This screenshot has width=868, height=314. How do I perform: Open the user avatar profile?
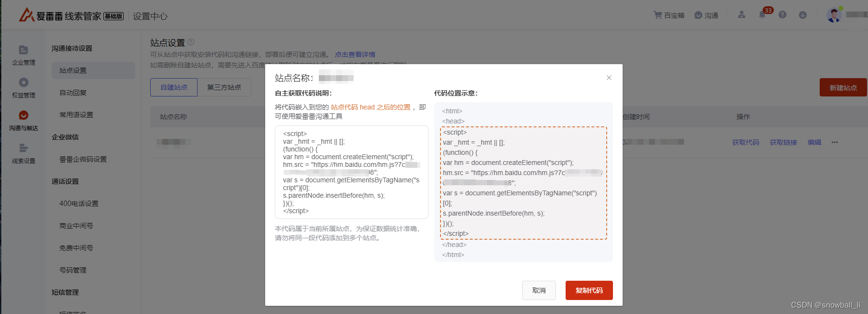point(834,15)
